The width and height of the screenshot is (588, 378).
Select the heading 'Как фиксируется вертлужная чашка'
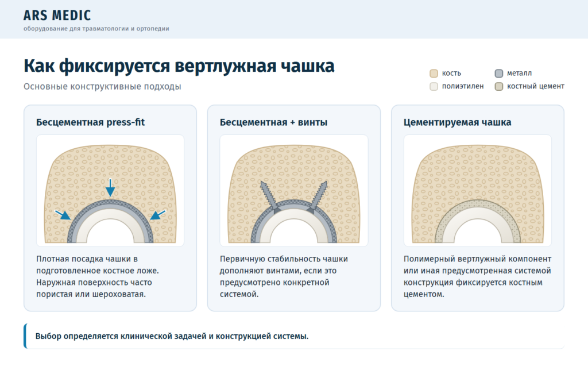[179, 65]
